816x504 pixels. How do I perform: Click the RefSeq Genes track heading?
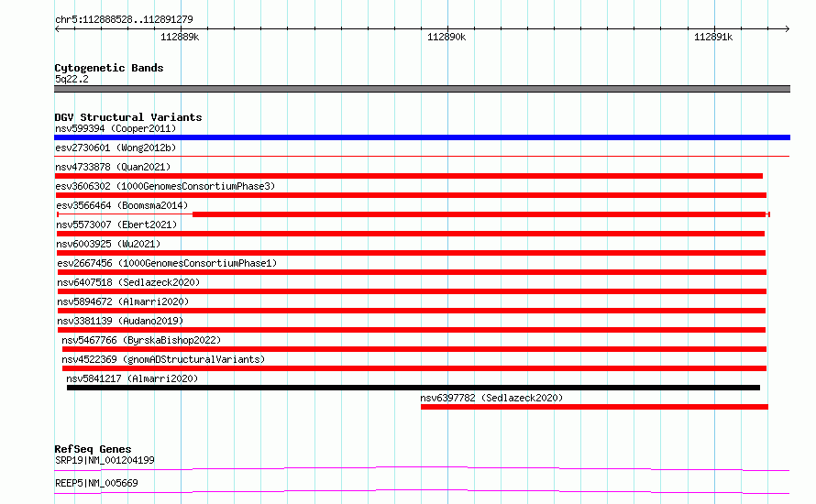tap(93, 449)
